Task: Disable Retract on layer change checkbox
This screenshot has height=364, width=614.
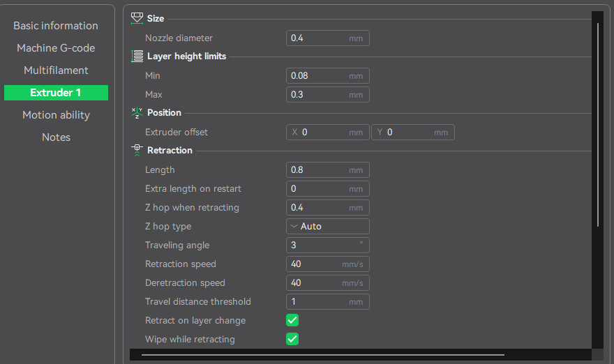Action: [x=292, y=320]
